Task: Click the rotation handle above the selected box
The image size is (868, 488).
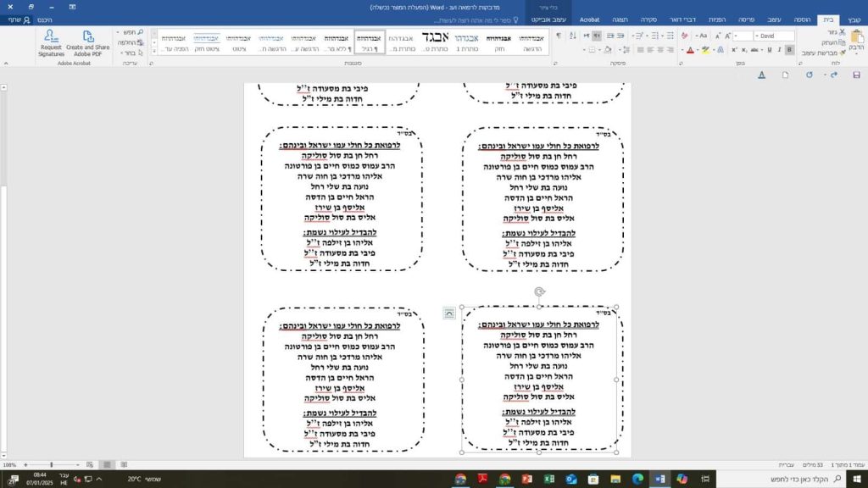Action: point(540,291)
